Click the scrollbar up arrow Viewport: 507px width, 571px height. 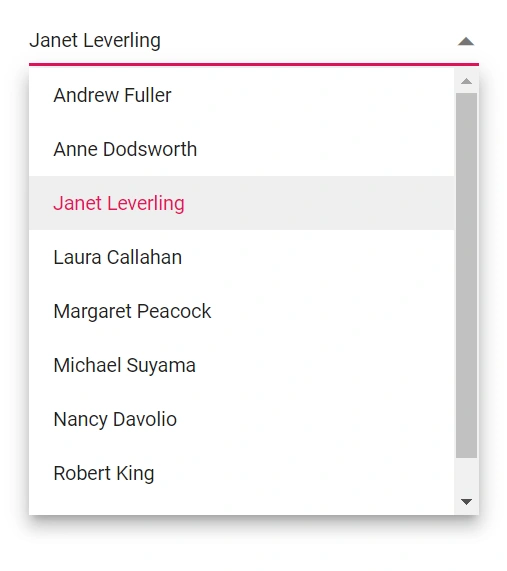pos(466,81)
